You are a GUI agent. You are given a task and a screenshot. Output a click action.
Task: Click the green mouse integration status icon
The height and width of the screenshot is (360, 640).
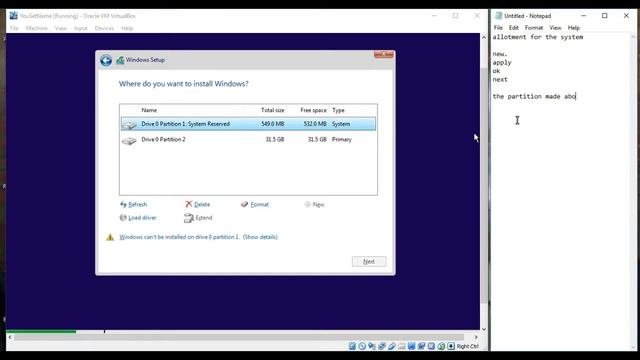(x=441, y=346)
